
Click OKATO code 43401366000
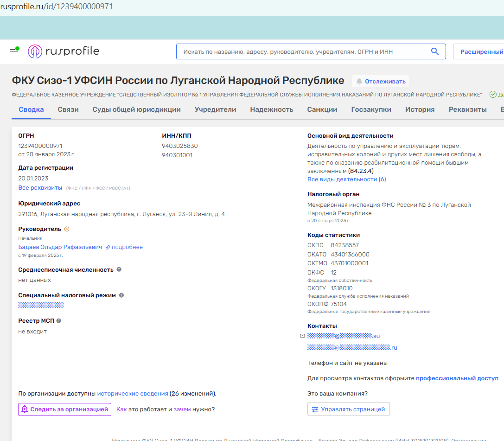(x=350, y=255)
